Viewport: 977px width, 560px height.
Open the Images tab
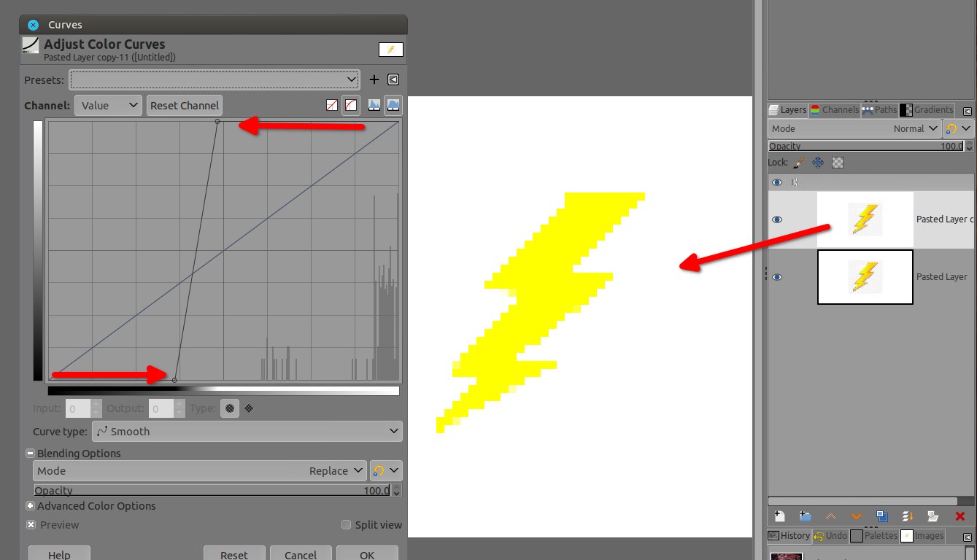click(922, 536)
